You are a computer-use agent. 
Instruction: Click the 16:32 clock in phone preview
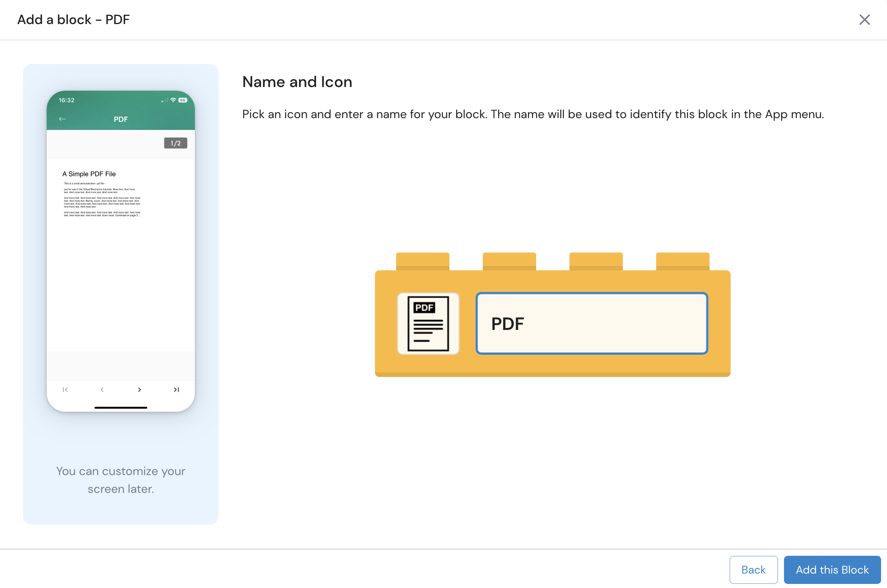tap(66, 100)
